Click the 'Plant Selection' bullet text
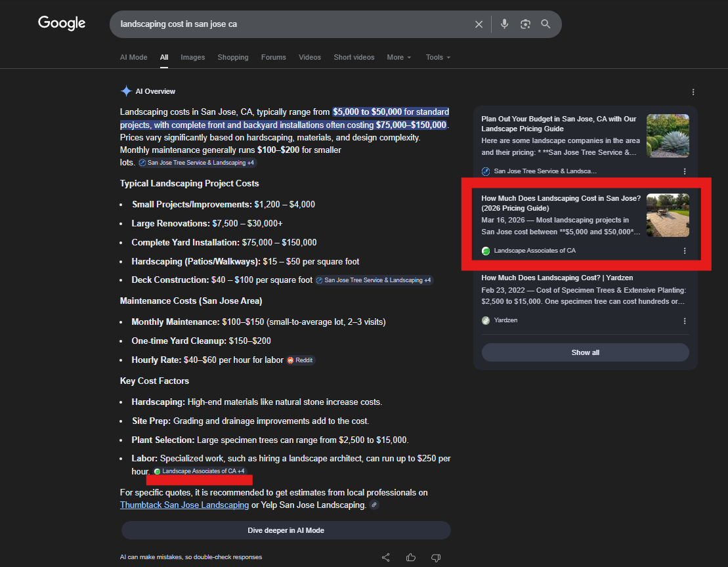The height and width of the screenshot is (567, 728). tap(270, 440)
